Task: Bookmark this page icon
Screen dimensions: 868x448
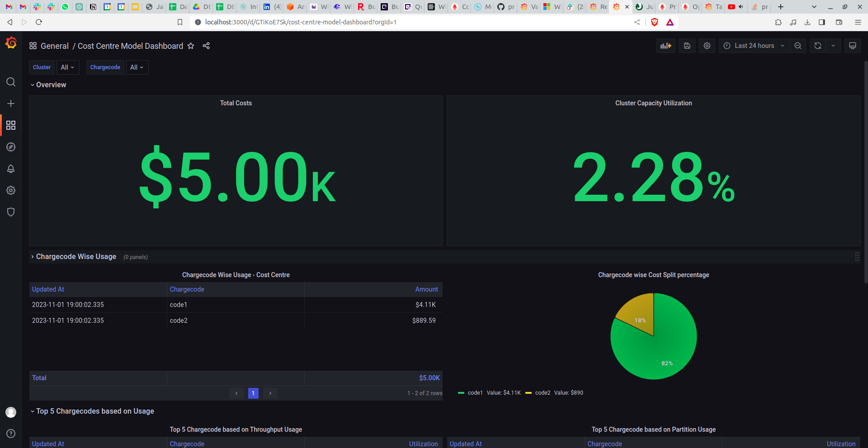Action: pos(180,22)
